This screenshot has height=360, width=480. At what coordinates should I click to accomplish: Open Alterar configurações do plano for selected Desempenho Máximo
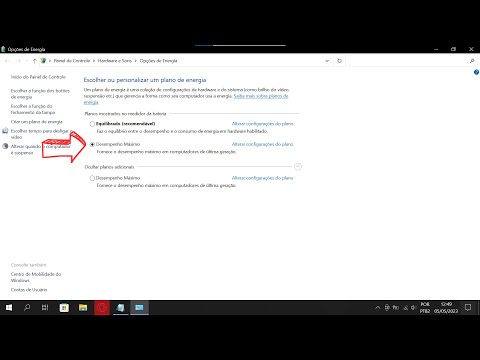coord(262,144)
